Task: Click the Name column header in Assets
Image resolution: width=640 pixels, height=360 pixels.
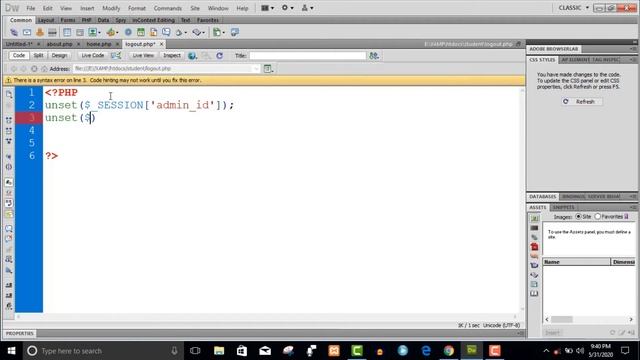Action: (576, 262)
